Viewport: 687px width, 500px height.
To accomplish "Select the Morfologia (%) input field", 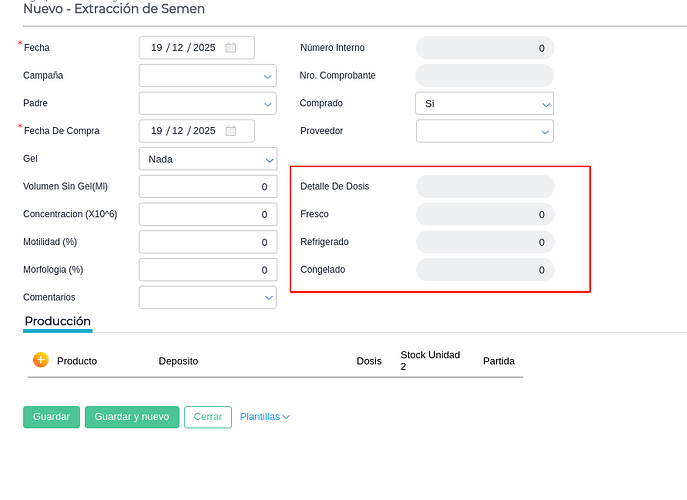I will 207,270.
